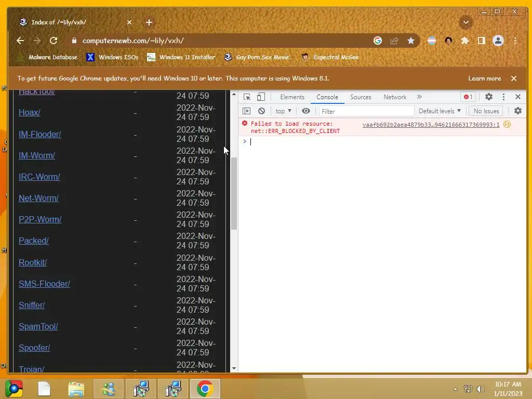The height and width of the screenshot is (399, 532).
Task: Click the console Filter field
Action: (366, 111)
